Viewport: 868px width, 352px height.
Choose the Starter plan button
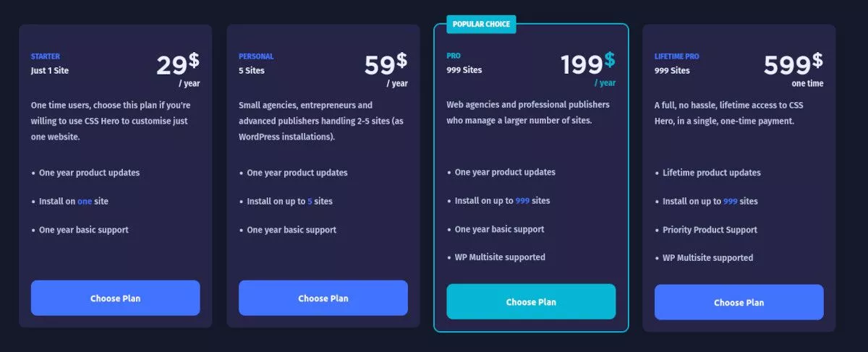pyautogui.click(x=115, y=298)
